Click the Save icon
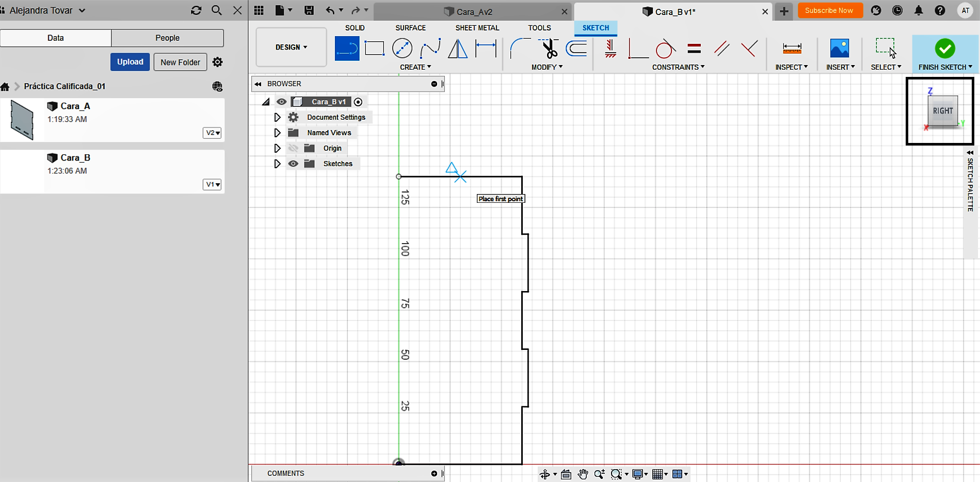 click(x=309, y=10)
